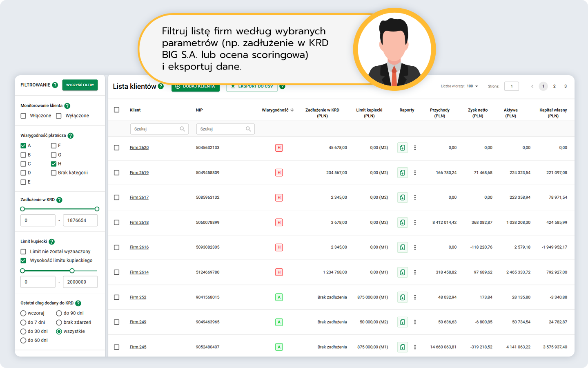588x368 pixels.
Task: Click help icon for Limit kupiecki filter
Action: [x=52, y=242]
